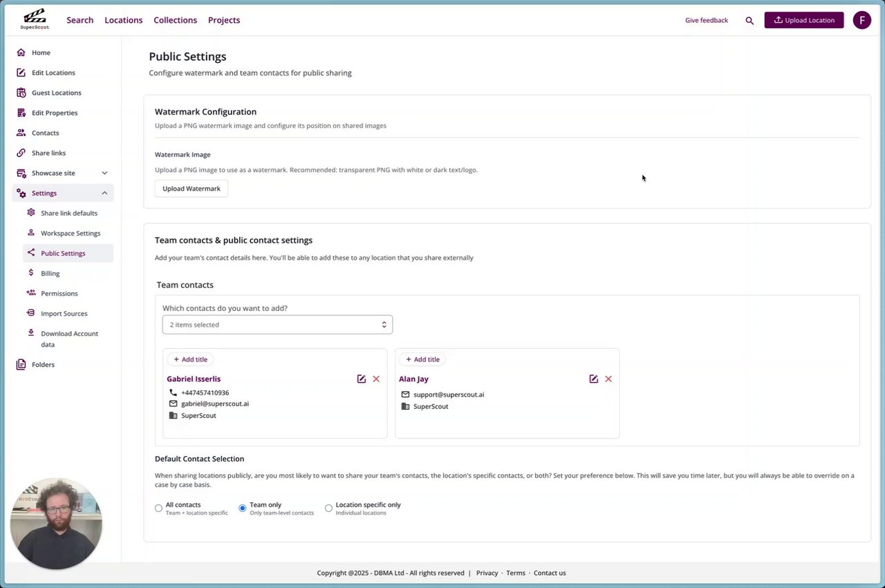Screen dimensions: 885x588
Task: Click the SuperScout clapperboard logo
Action: [35, 19]
